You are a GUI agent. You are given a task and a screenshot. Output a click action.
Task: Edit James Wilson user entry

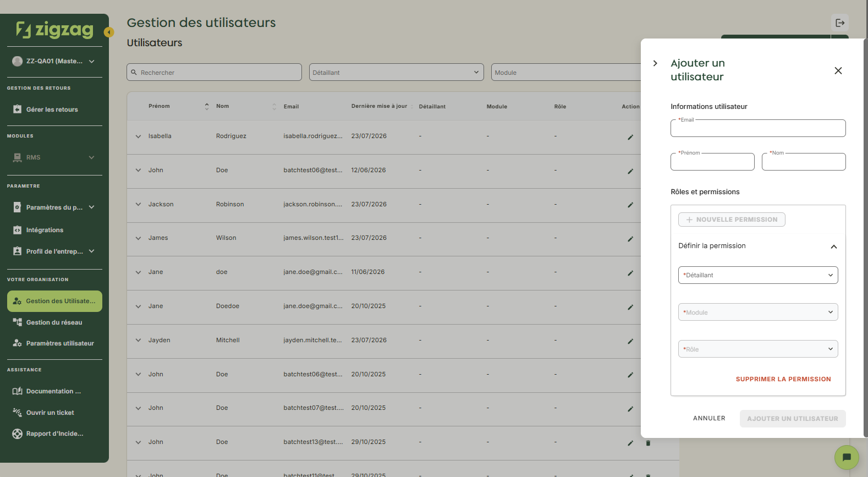(x=630, y=239)
